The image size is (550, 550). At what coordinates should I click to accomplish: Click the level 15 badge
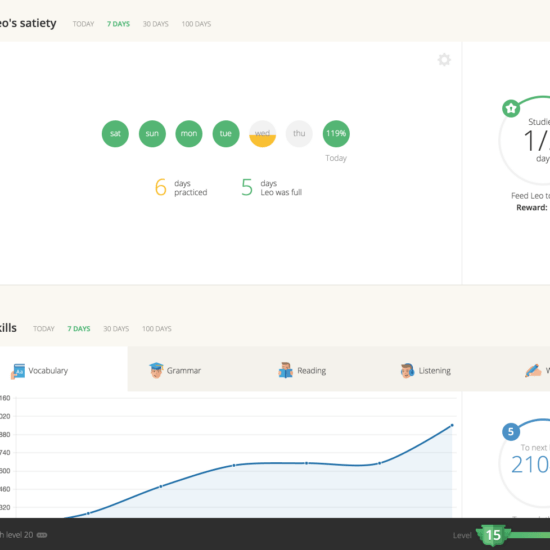(493, 535)
